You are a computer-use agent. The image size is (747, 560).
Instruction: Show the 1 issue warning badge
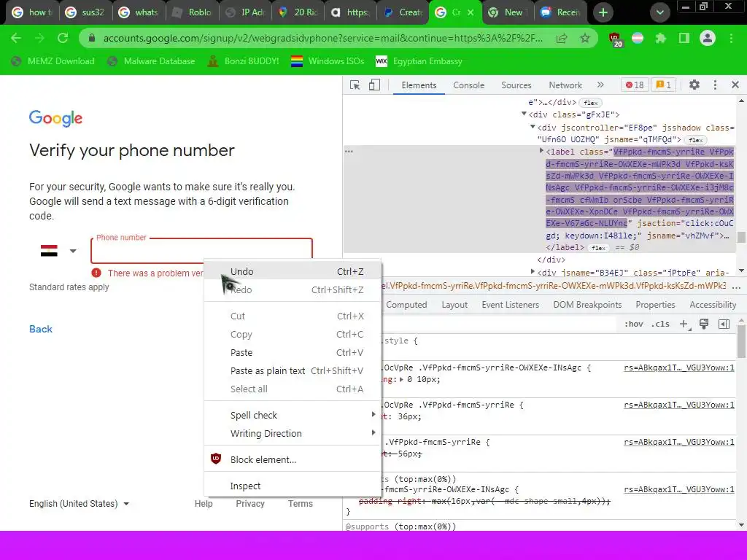(x=664, y=85)
